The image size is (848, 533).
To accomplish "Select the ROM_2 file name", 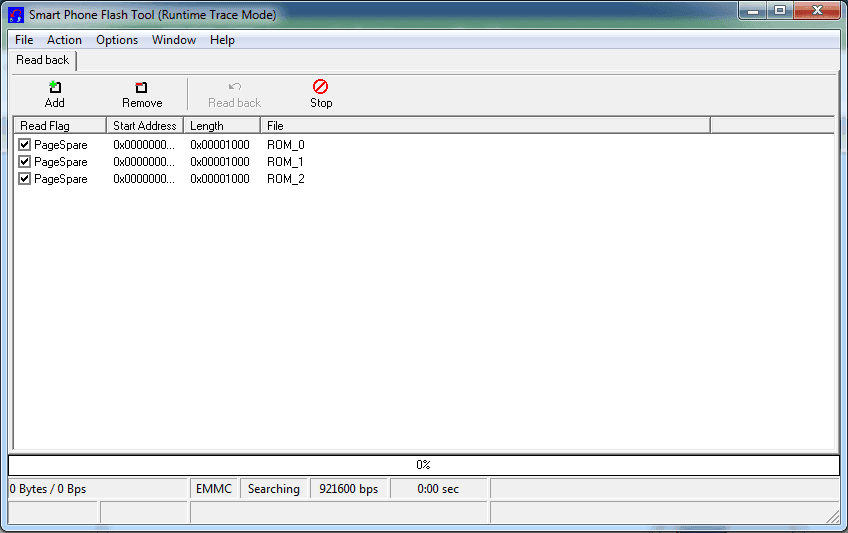I will pyautogui.click(x=286, y=178).
